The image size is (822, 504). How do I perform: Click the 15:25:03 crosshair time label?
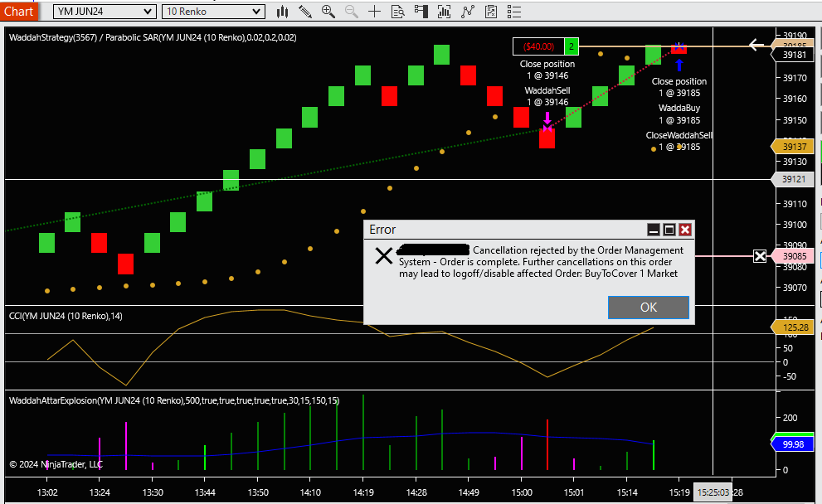713,492
